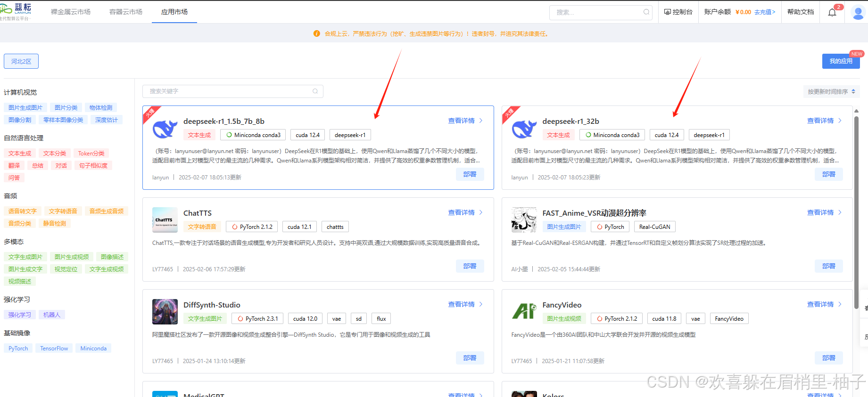
Task: Select the 应用市场 tab
Action: tap(174, 12)
